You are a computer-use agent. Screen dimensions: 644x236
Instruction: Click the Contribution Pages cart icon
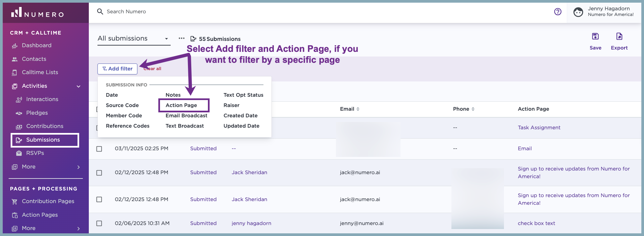coord(15,201)
